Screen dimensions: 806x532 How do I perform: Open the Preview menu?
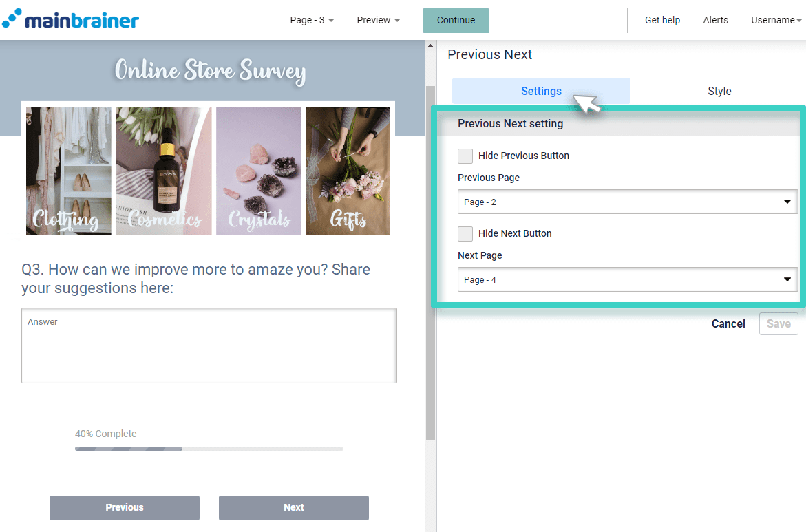pos(377,20)
